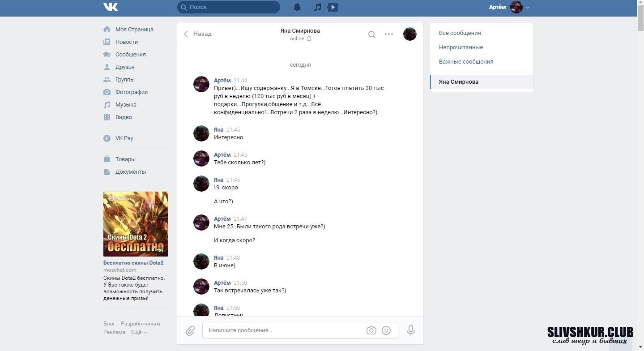Click the people icon beside Группы

click(x=107, y=80)
